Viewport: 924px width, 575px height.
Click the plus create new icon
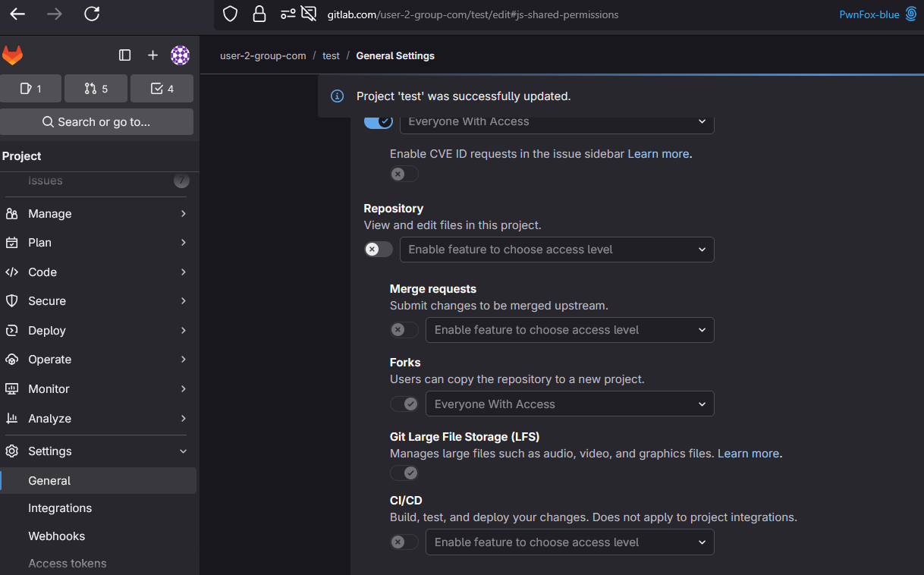[152, 55]
